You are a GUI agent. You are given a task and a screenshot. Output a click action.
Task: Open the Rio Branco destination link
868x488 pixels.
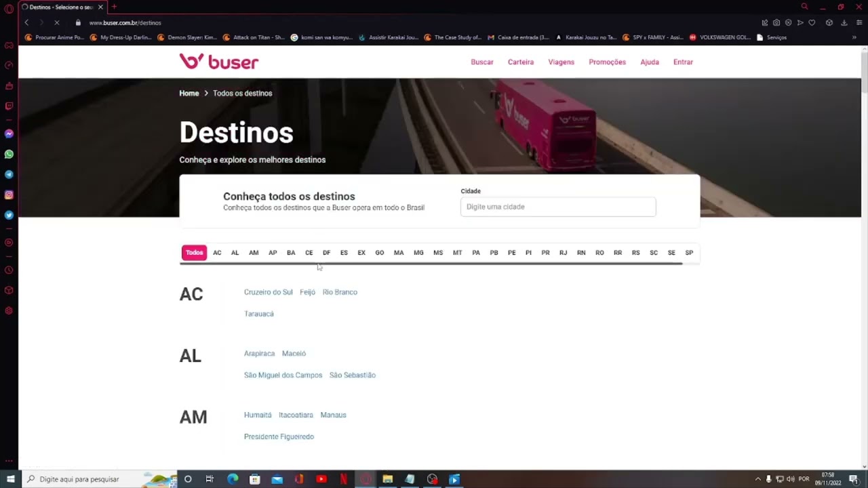coord(340,292)
